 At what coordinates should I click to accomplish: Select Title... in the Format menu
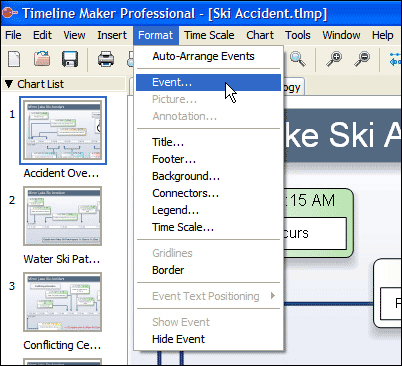point(208,142)
